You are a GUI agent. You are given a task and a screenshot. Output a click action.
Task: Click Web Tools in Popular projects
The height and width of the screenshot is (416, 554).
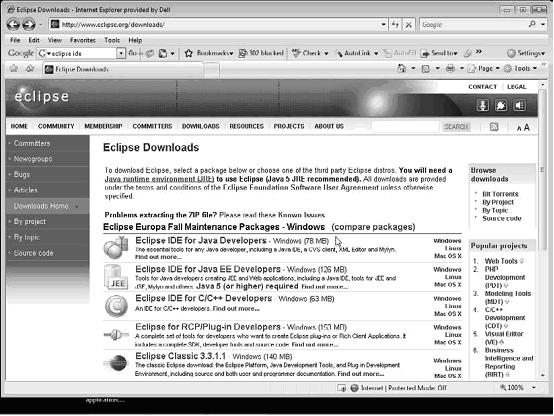(501, 261)
